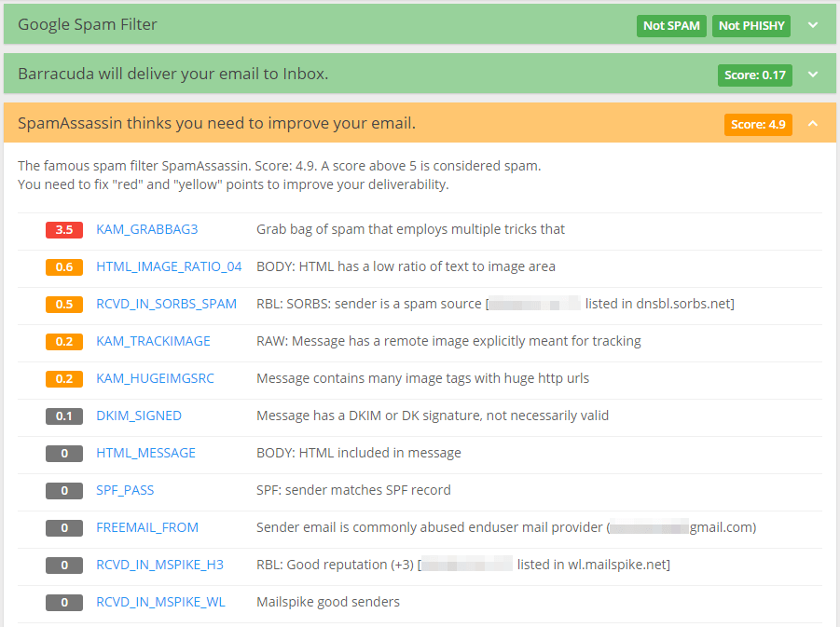
Task: Click the Not PHISHY badge
Action: (751, 26)
